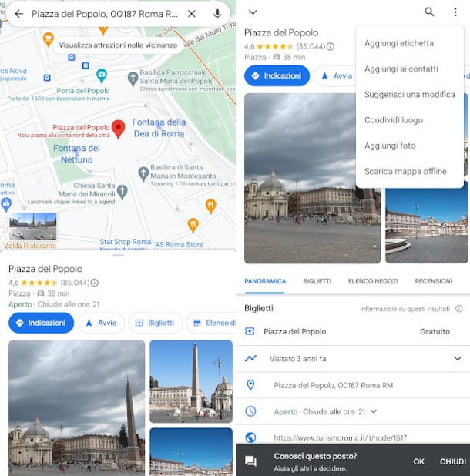
Task: Tap rating info icon in left panel
Action: (95, 283)
